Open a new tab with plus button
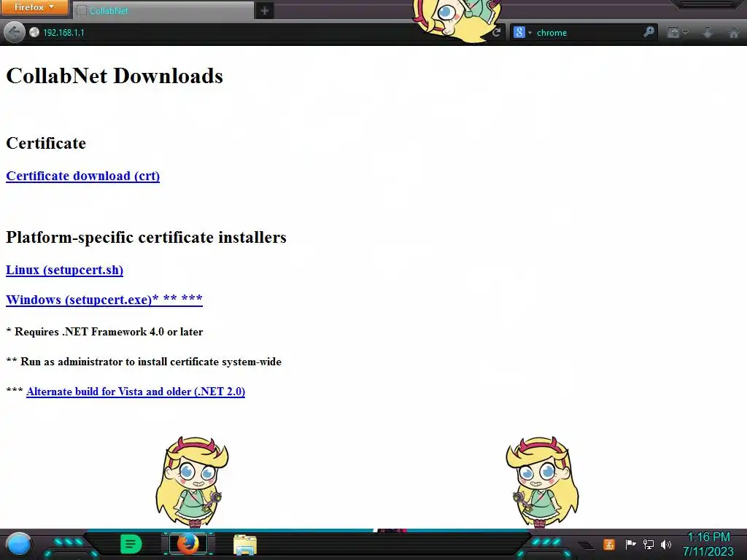 [264, 10]
